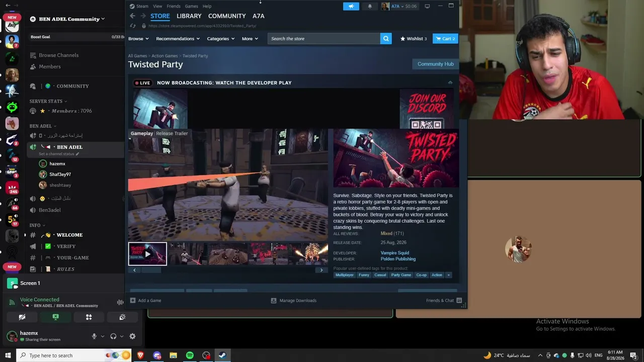The image size is (644, 362).
Task: Reload the Steam store page
Action: [x=133, y=26]
